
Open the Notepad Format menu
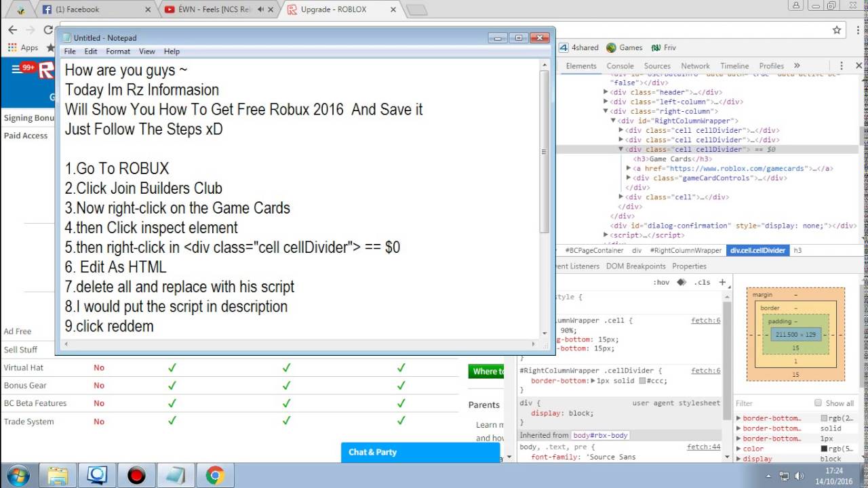118,52
